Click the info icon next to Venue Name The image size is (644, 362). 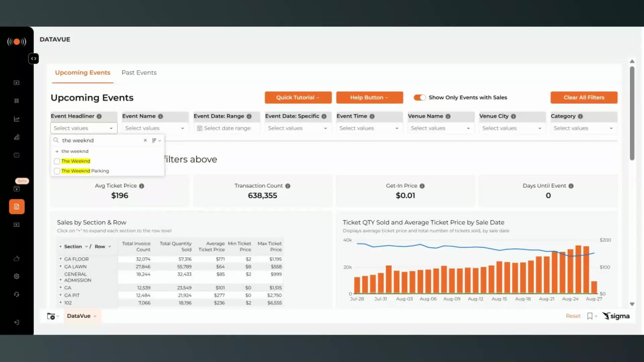(448, 116)
